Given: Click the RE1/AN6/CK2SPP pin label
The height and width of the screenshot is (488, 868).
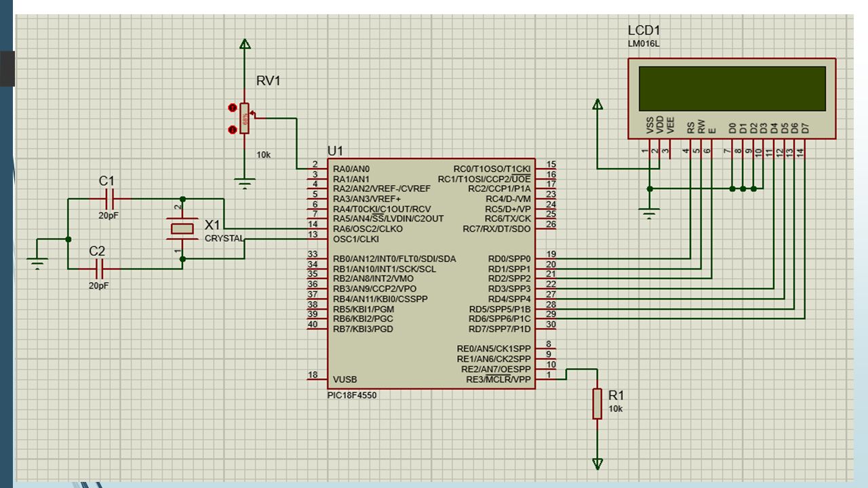Looking at the screenshot, I should coord(494,359).
